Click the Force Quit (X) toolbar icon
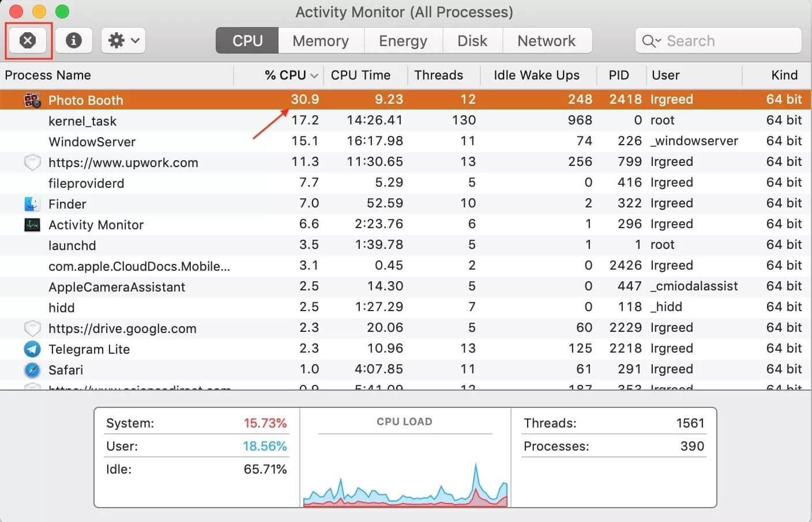Image resolution: width=812 pixels, height=522 pixels. pyautogui.click(x=27, y=40)
